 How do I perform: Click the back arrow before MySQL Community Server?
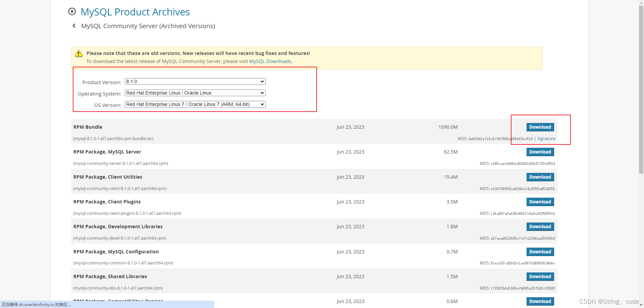point(74,26)
